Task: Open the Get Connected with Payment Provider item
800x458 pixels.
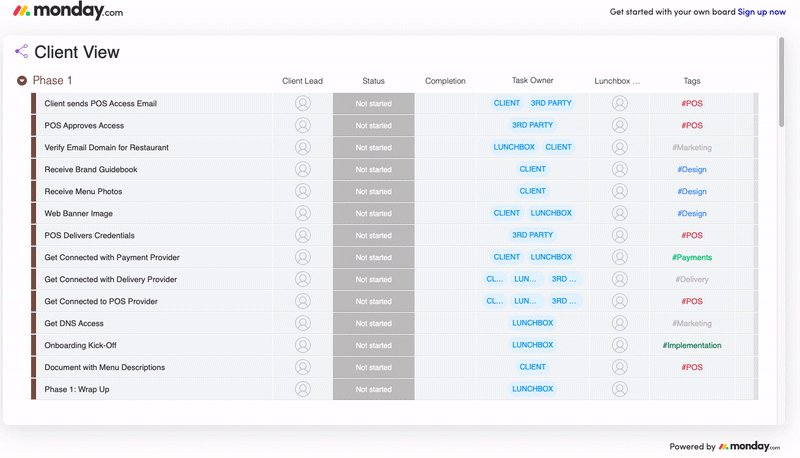Action: tap(112, 257)
